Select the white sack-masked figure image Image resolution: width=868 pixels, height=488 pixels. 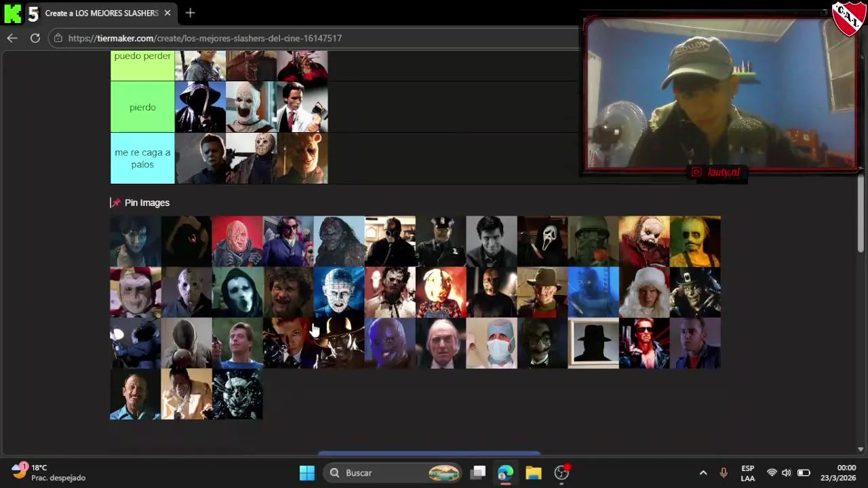pyautogui.click(x=186, y=343)
